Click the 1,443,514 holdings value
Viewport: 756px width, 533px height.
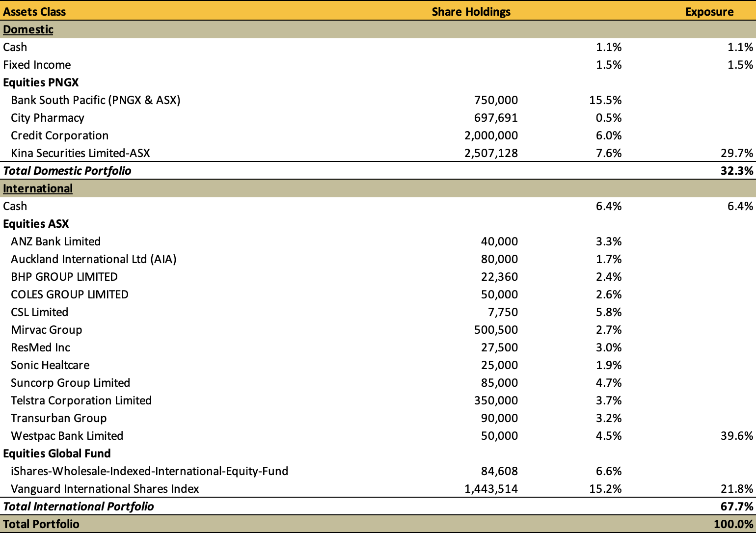491,489
